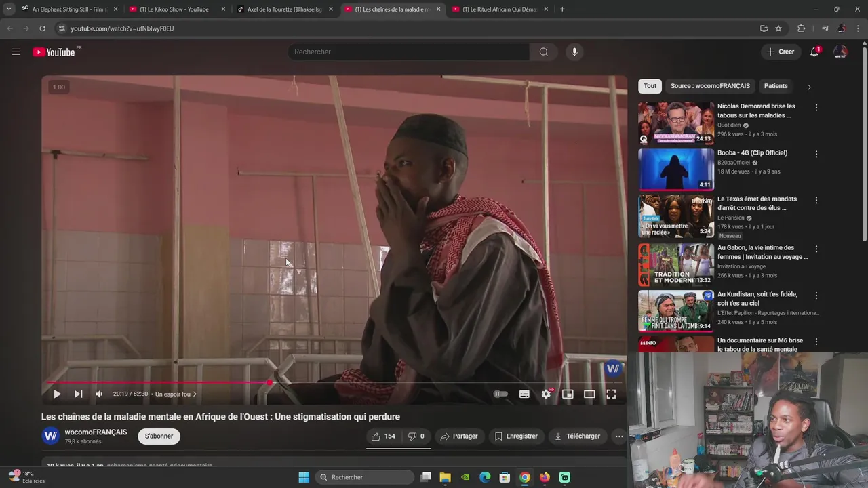This screenshot has height=488, width=868.
Task: Expand the 'Un espoir fou' chapter list
Action: point(176,394)
